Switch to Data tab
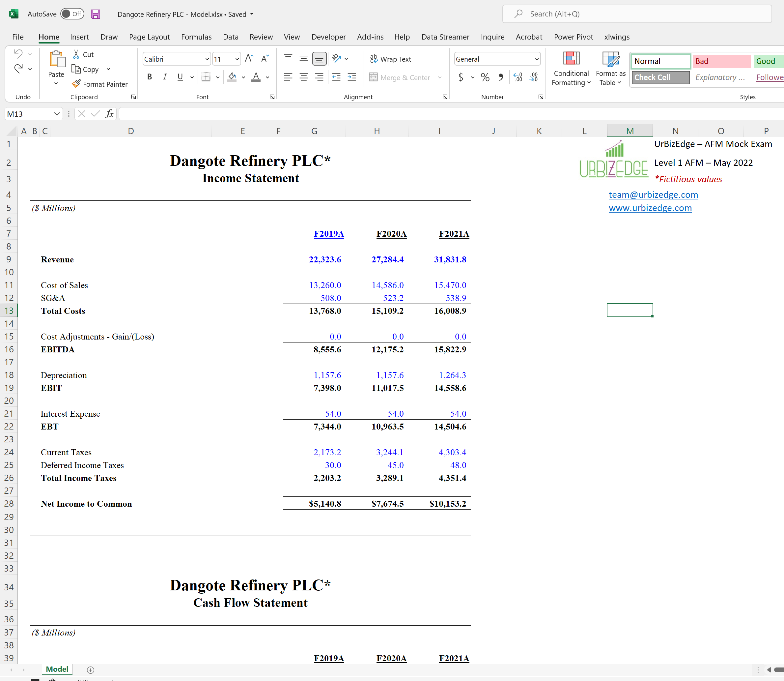Screen dimensions: 784x681 [231, 37]
